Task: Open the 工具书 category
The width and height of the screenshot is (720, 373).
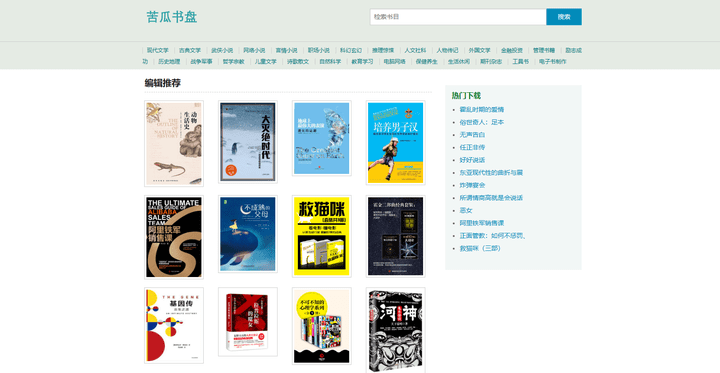Action: tap(520, 62)
